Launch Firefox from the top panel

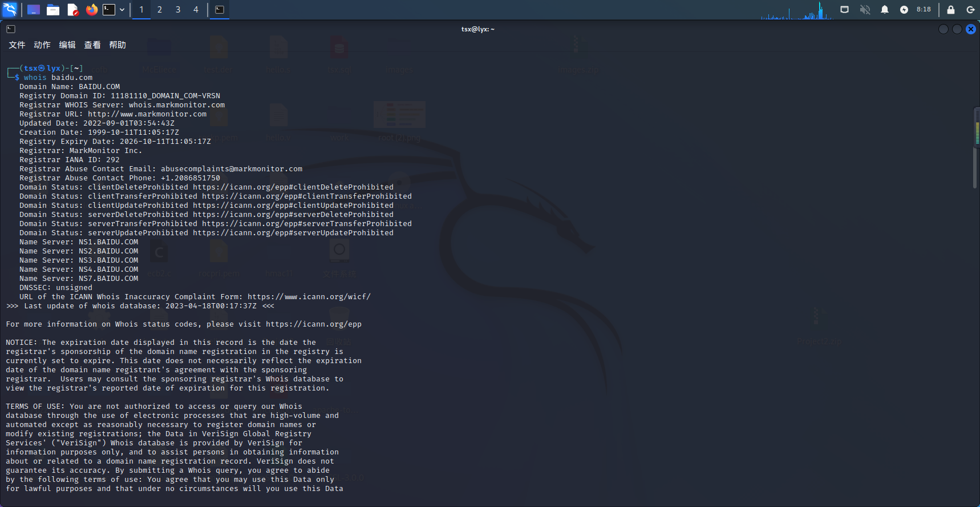tap(91, 10)
